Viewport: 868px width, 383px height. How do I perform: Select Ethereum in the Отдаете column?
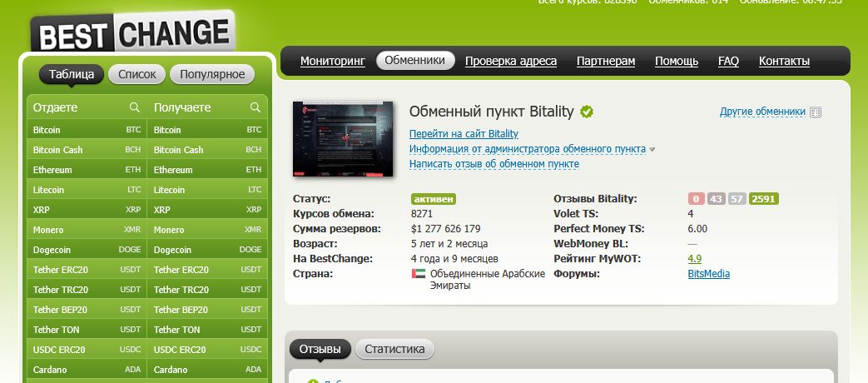coord(87,169)
